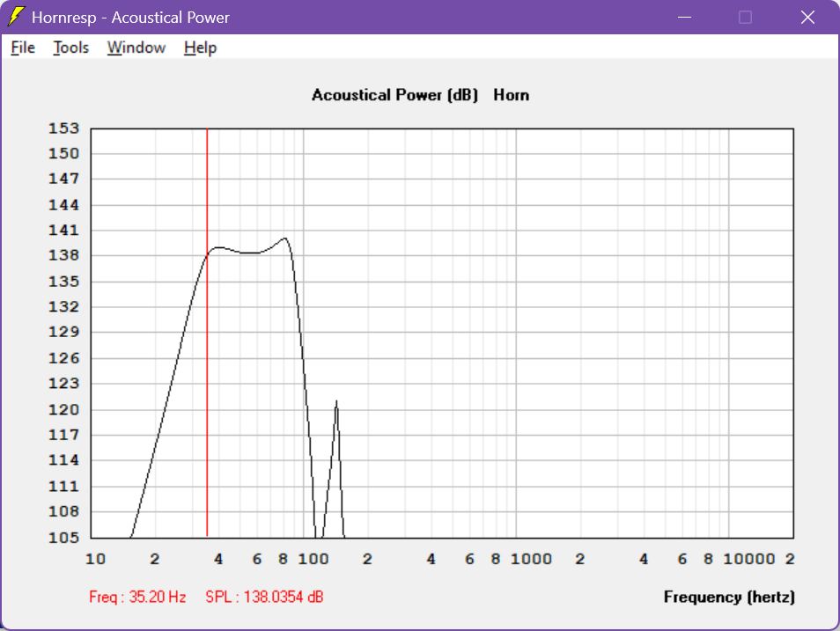The height and width of the screenshot is (631, 840).
Task: Close the Acoustical Power window
Action: [x=807, y=17]
